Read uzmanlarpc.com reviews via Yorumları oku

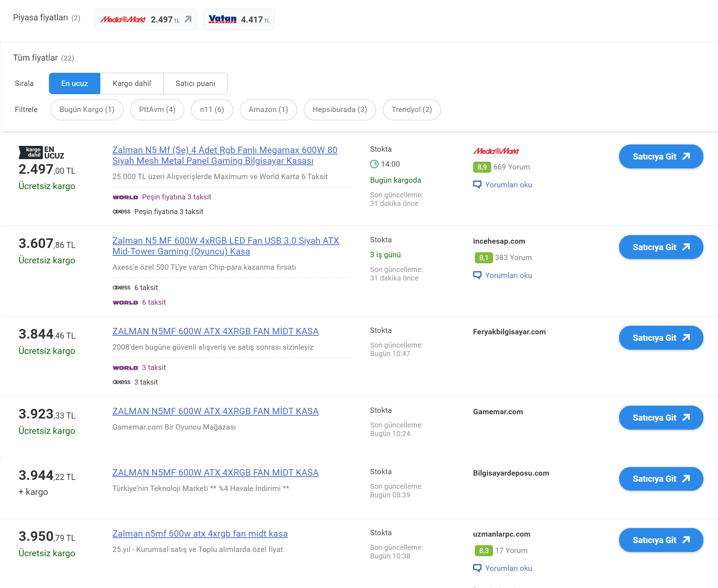[x=508, y=568]
